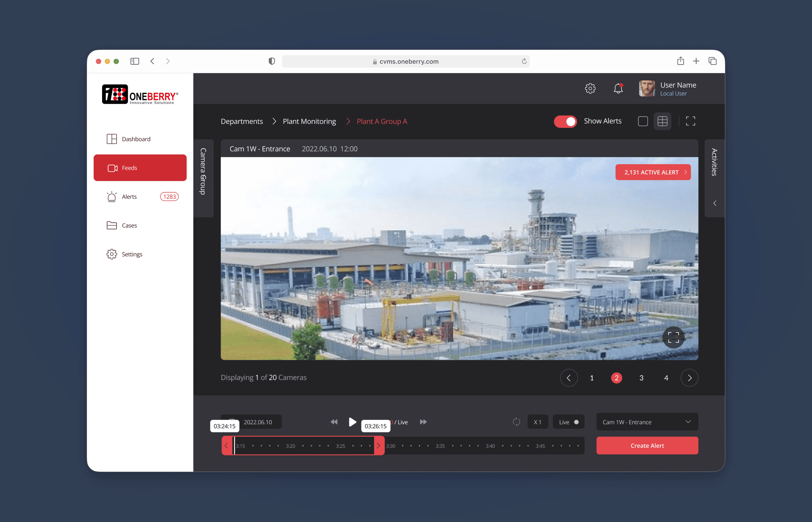Click the refresh sync icon
The width and height of the screenshot is (812, 522).
516,422
